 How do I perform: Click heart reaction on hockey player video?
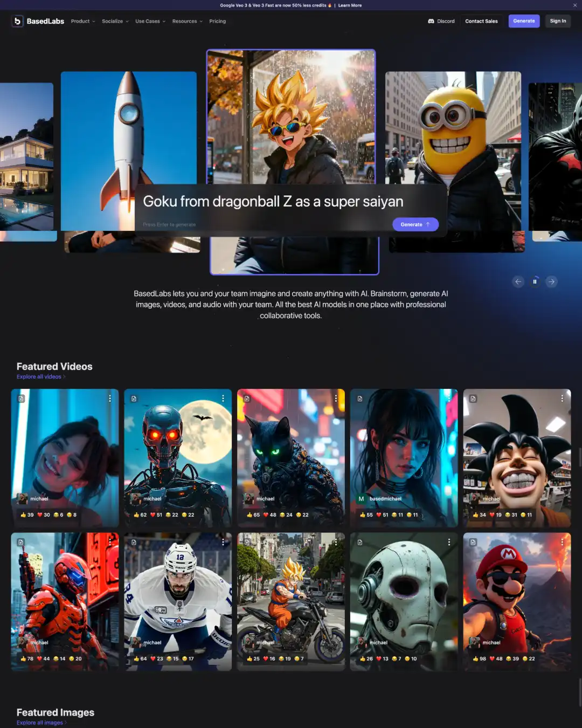153,658
